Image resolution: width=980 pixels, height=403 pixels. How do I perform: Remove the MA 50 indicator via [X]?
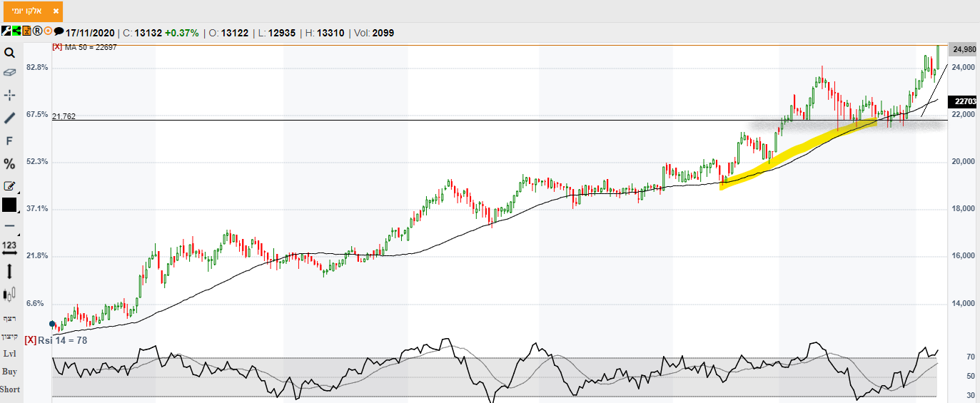pos(57,47)
